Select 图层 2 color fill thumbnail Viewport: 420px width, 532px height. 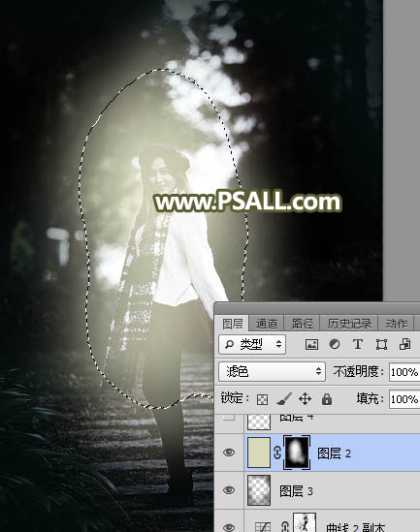click(x=259, y=453)
